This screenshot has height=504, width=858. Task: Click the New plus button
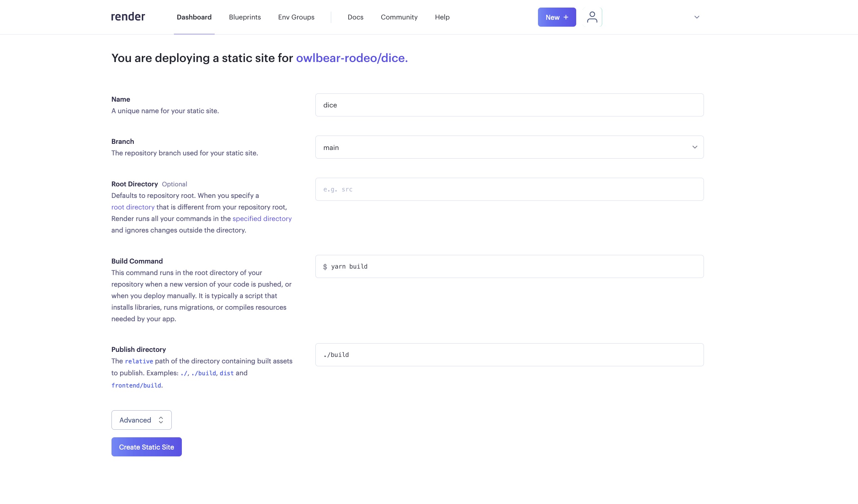[557, 17]
